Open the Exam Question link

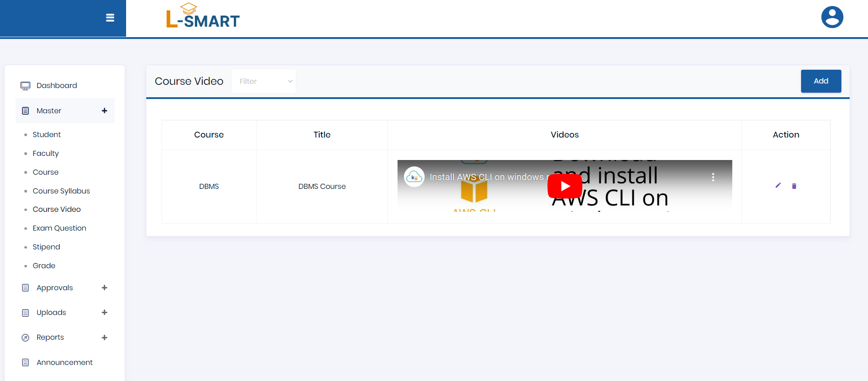point(59,228)
